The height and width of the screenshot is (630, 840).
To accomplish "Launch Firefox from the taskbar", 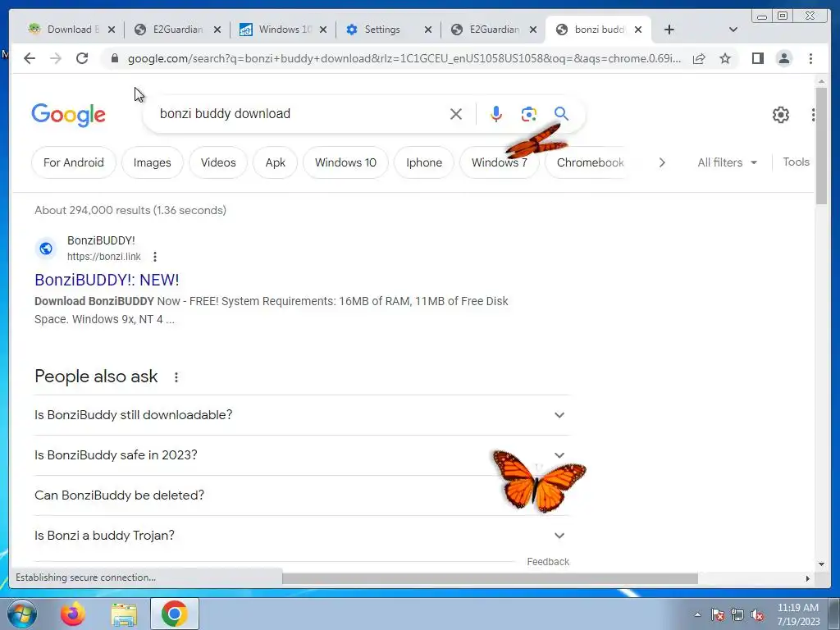I will 73,614.
